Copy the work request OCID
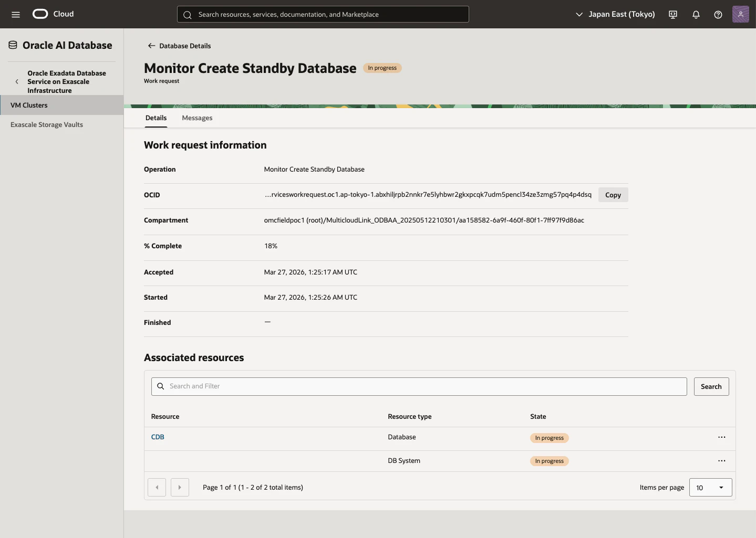This screenshot has height=538, width=756. pyautogui.click(x=613, y=195)
